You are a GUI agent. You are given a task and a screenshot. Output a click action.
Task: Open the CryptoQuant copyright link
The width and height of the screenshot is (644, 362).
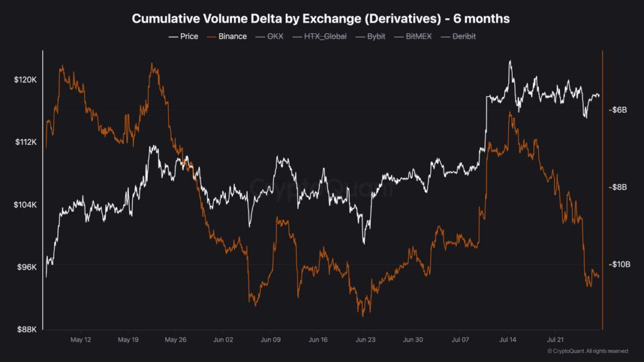coord(587,351)
